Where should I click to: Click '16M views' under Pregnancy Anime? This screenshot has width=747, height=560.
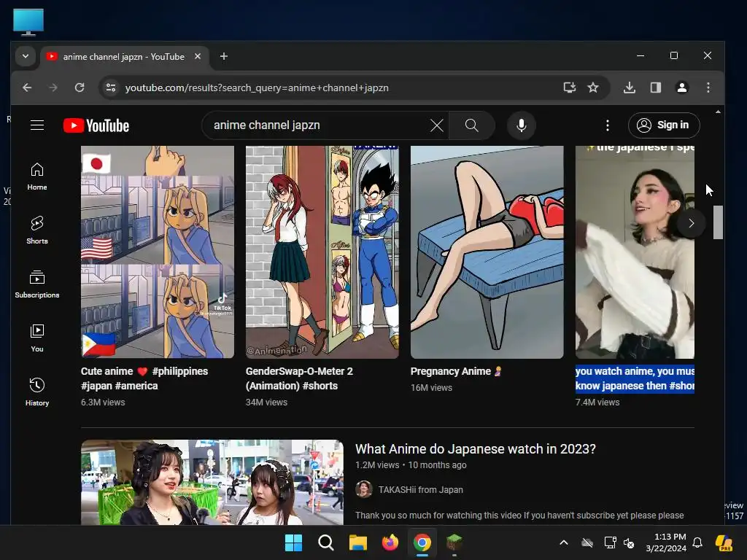pos(431,388)
